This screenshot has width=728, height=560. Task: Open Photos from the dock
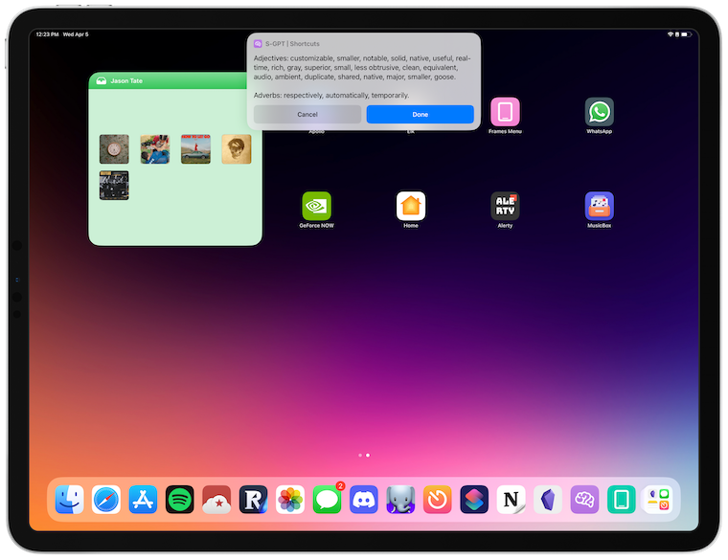point(290,500)
